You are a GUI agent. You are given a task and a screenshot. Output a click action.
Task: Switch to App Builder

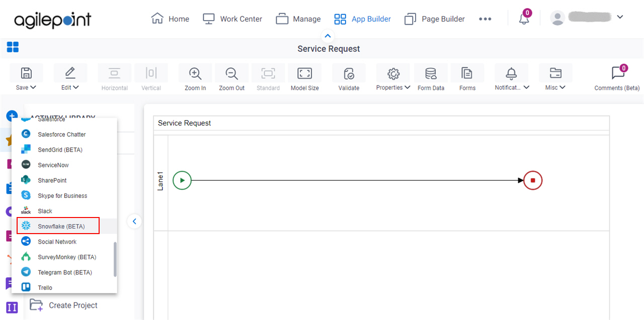362,19
